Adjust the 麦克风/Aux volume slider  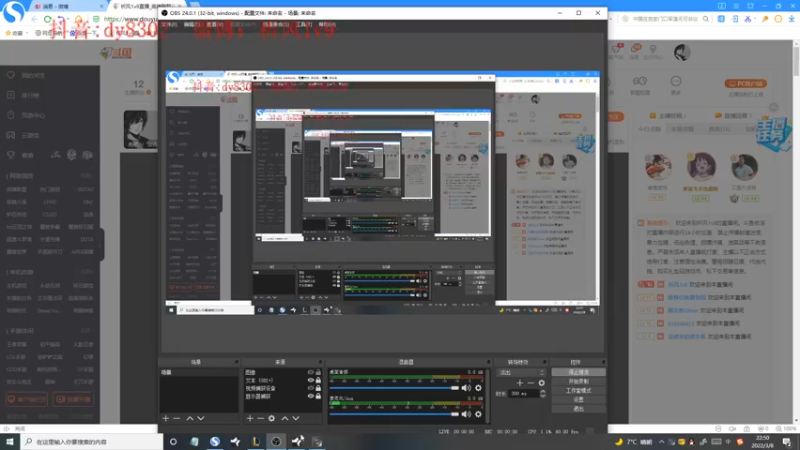pos(394,414)
